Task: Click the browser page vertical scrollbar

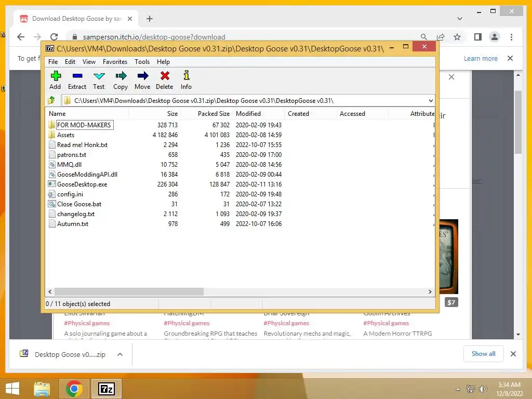Action: click(x=518, y=122)
